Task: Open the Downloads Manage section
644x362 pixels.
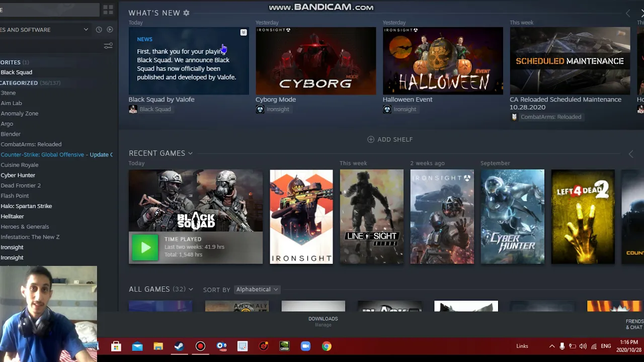Action: [323, 321]
